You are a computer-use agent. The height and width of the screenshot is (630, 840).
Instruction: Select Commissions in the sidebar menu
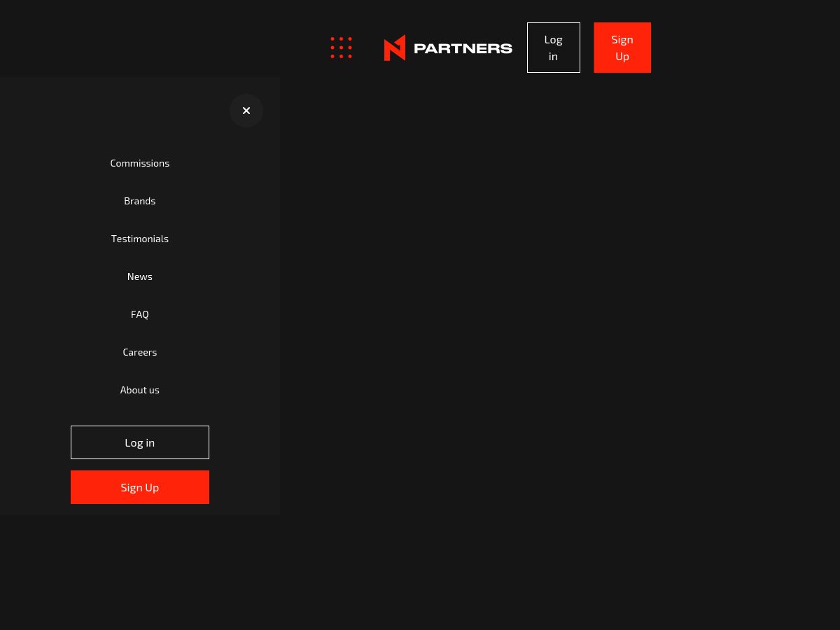(x=140, y=162)
